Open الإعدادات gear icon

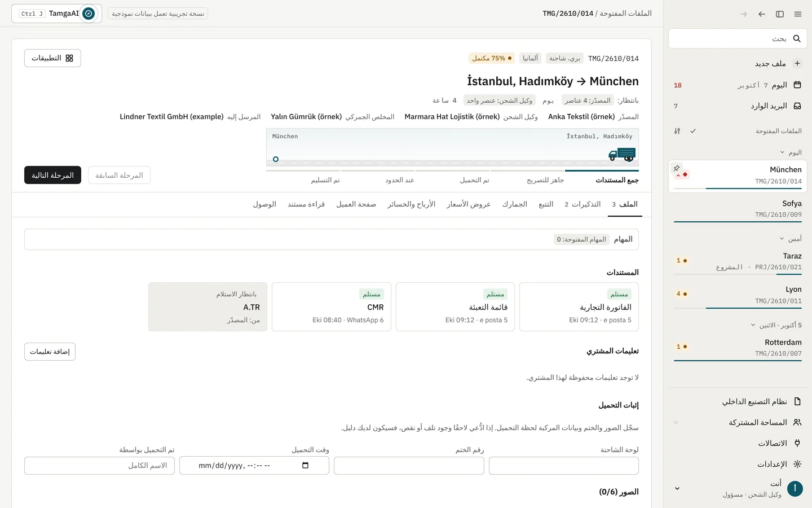click(797, 464)
